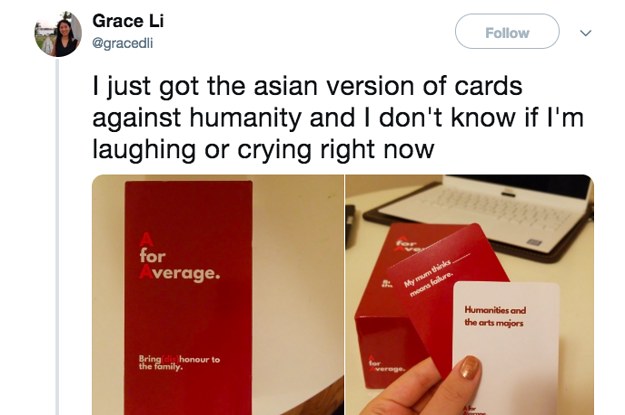Click the tweet text about cards against humanity
This screenshot has height=415, width=625.
338,118
